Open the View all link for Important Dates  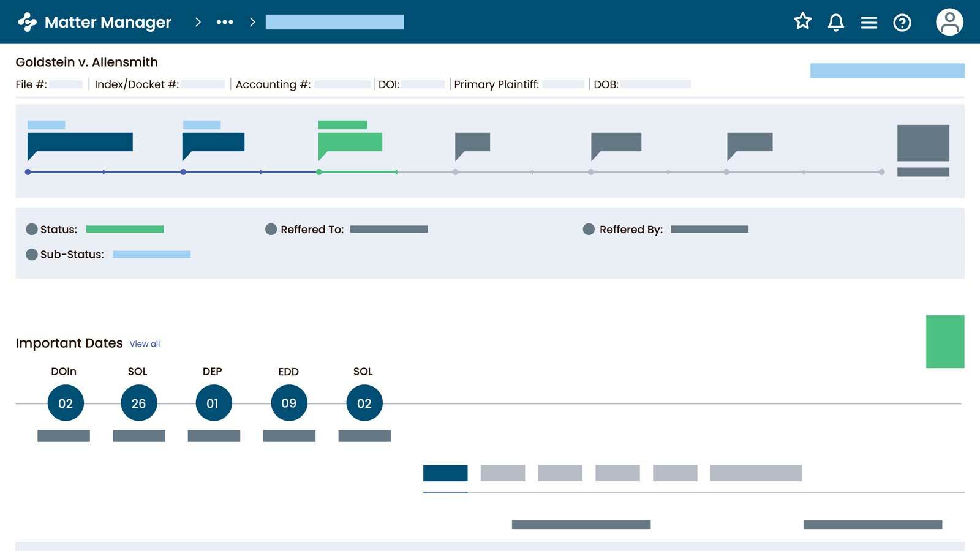pos(144,344)
